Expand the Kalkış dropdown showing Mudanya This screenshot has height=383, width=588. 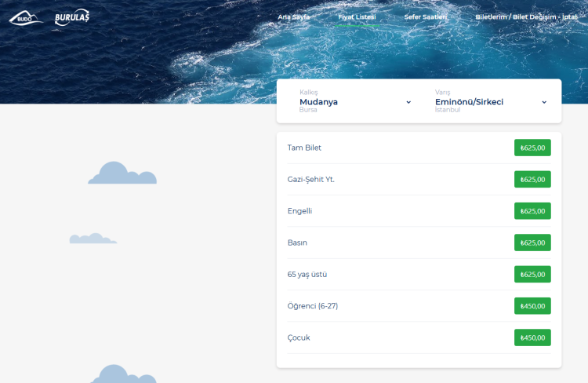click(x=354, y=101)
